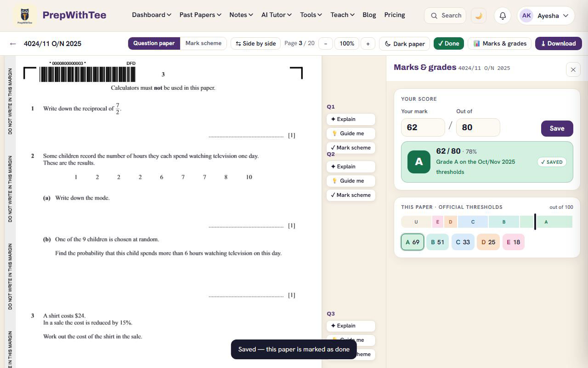Open Mark scheme for Q2

pos(351,195)
